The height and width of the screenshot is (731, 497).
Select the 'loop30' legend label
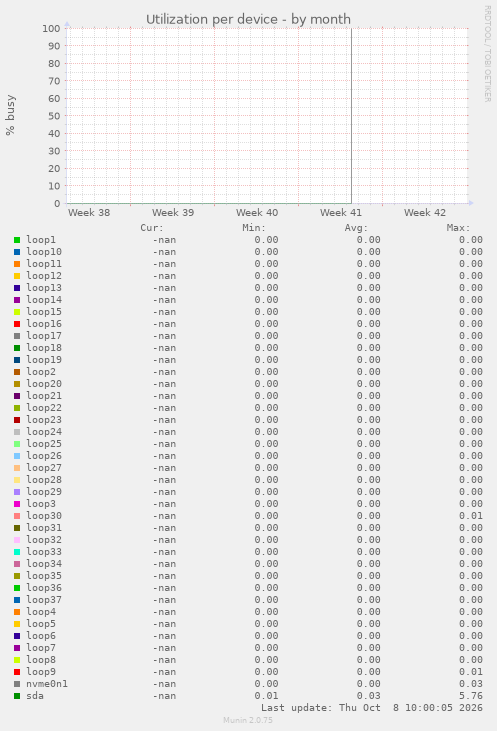click(x=44, y=516)
